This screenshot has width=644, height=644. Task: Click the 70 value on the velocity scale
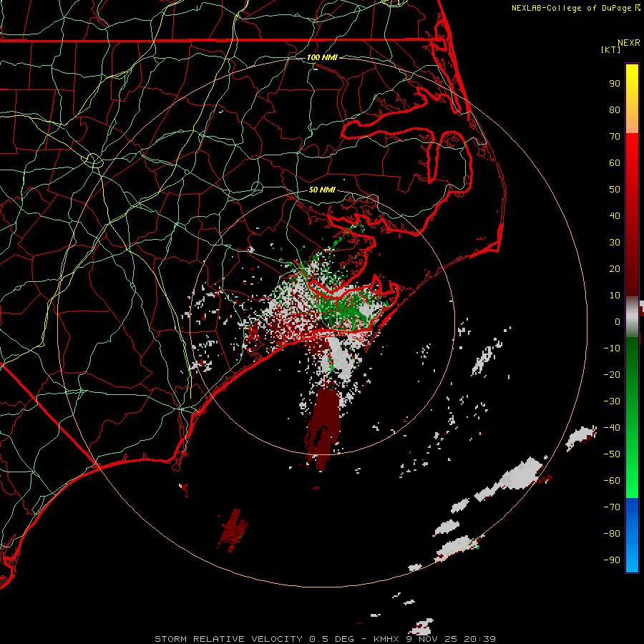[x=615, y=137]
